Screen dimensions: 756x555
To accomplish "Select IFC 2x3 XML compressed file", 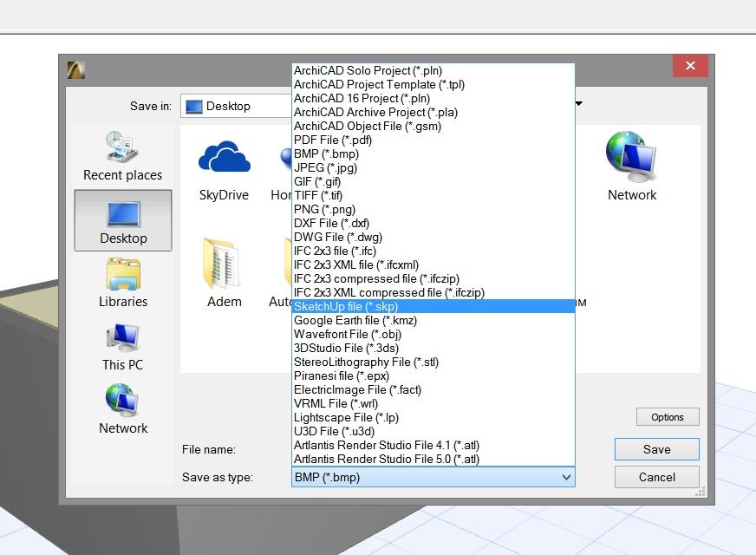I will pyautogui.click(x=433, y=293).
